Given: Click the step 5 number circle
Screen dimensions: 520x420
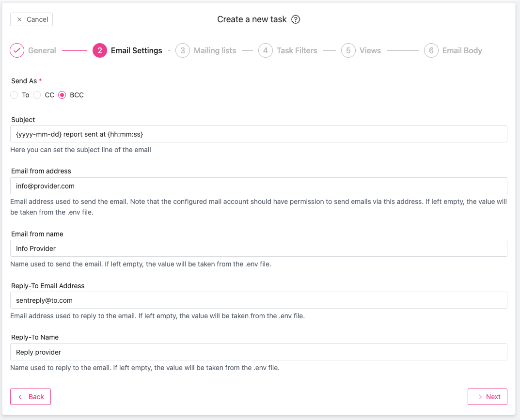Looking at the screenshot, I should 348,50.
